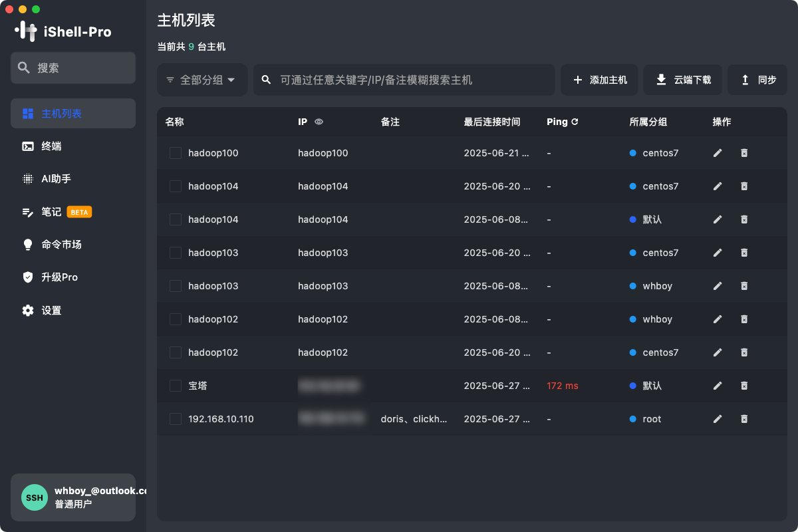The height and width of the screenshot is (532, 798).
Task: Refresh Ping values with the reload icon
Action: pos(573,122)
